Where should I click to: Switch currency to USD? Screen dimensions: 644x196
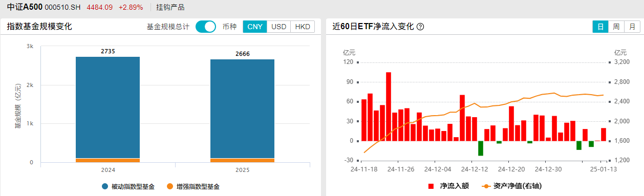[278, 27]
